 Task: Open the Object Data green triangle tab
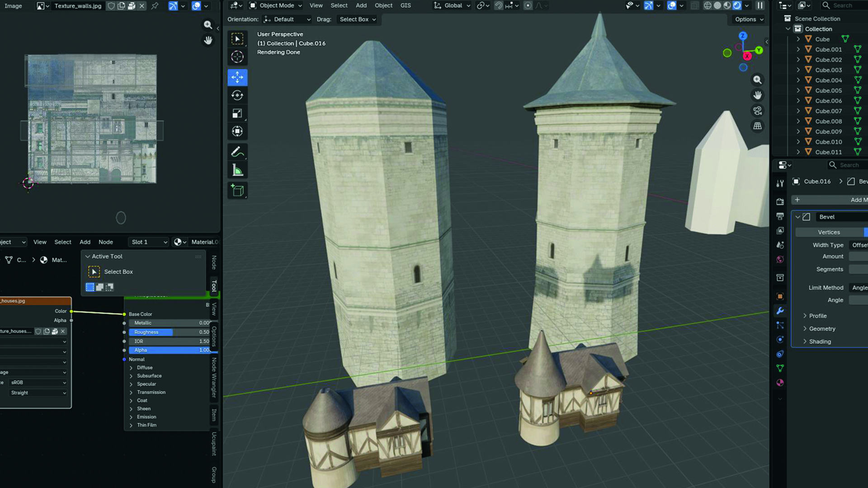(x=780, y=368)
